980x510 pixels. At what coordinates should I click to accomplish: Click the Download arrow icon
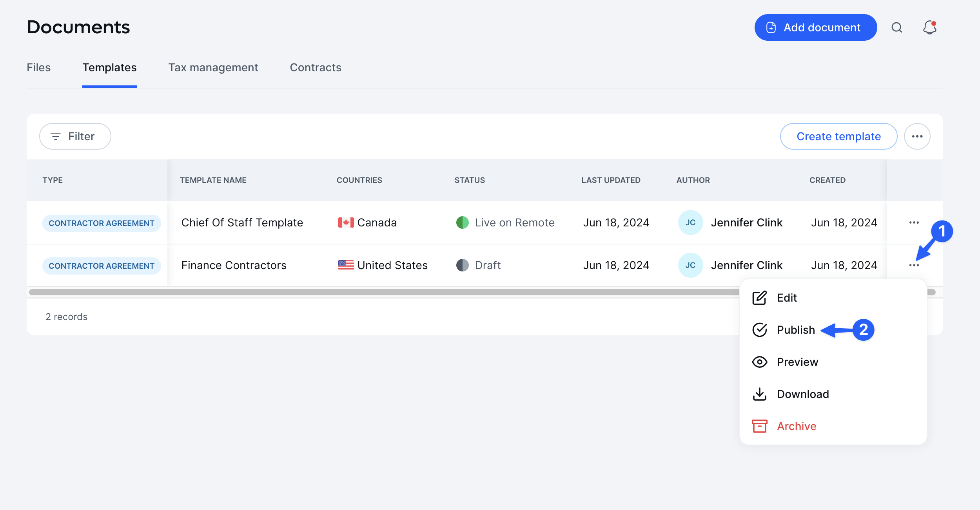[x=760, y=394]
